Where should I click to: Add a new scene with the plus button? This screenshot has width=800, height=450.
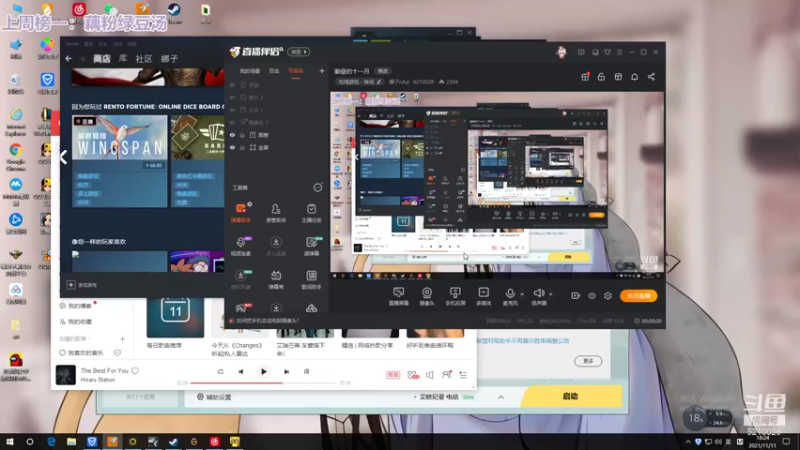coord(321,71)
